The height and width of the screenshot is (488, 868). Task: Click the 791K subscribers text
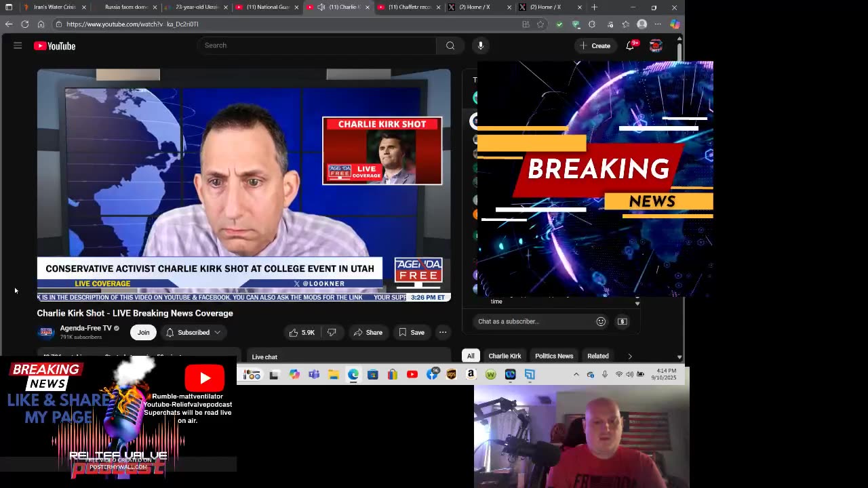tap(81, 337)
